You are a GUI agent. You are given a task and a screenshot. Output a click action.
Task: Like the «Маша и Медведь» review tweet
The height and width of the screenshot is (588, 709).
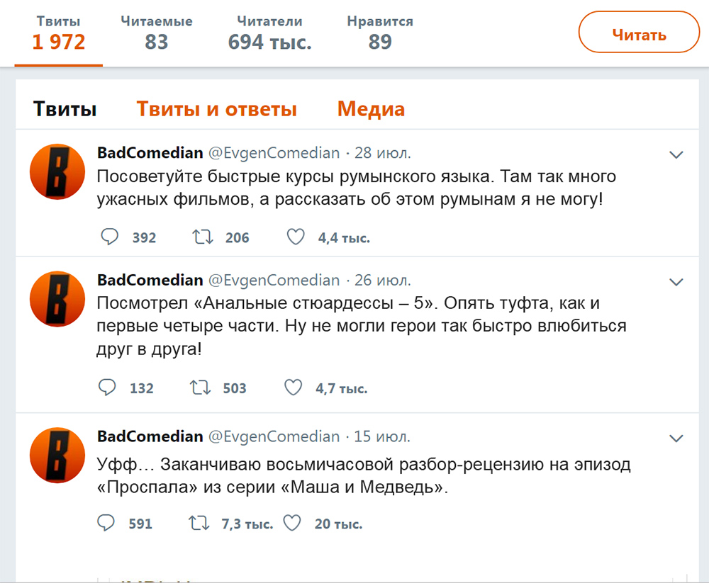pos(292,523)
